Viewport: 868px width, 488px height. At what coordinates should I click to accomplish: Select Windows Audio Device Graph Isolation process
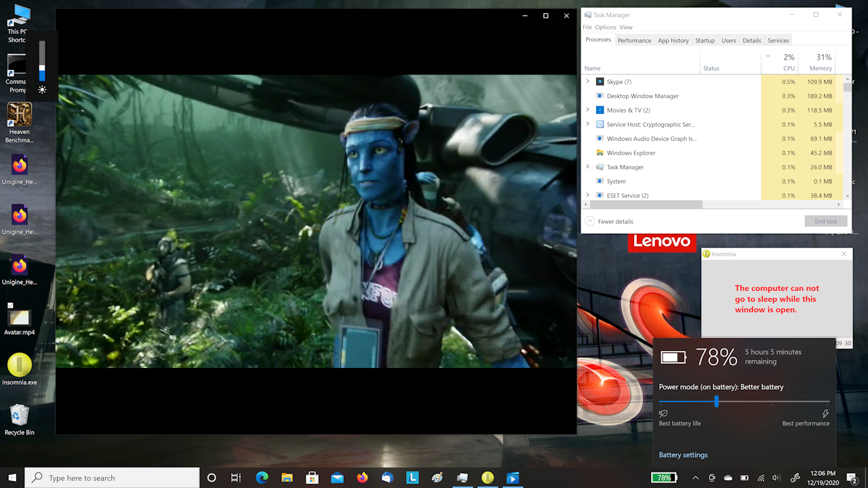(712, 138)
